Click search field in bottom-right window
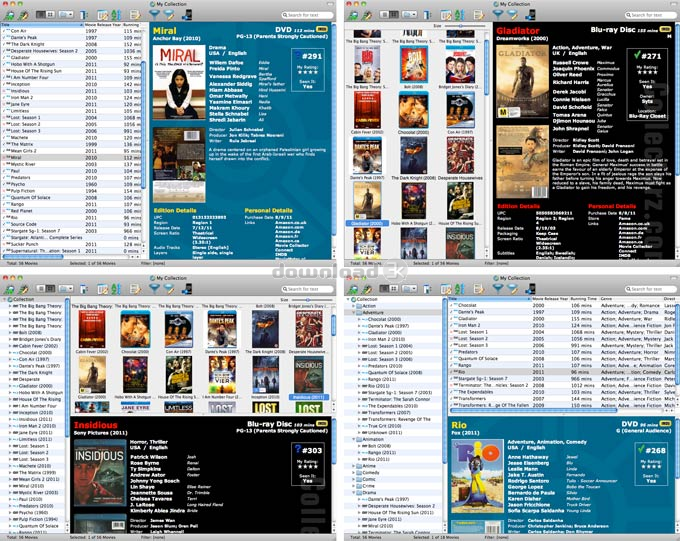Image resolution: width=680 pixels, height=541 pixels. tap(651, 289)
